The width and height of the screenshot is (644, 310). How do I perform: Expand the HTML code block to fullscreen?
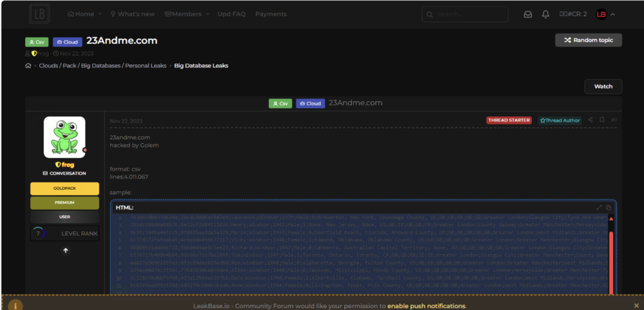pos(599,208)
